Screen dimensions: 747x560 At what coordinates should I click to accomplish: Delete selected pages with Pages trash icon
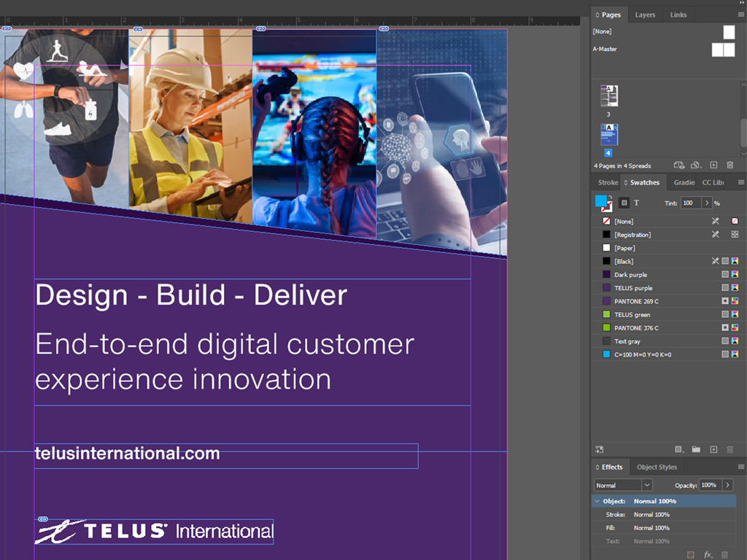(729, 166)
